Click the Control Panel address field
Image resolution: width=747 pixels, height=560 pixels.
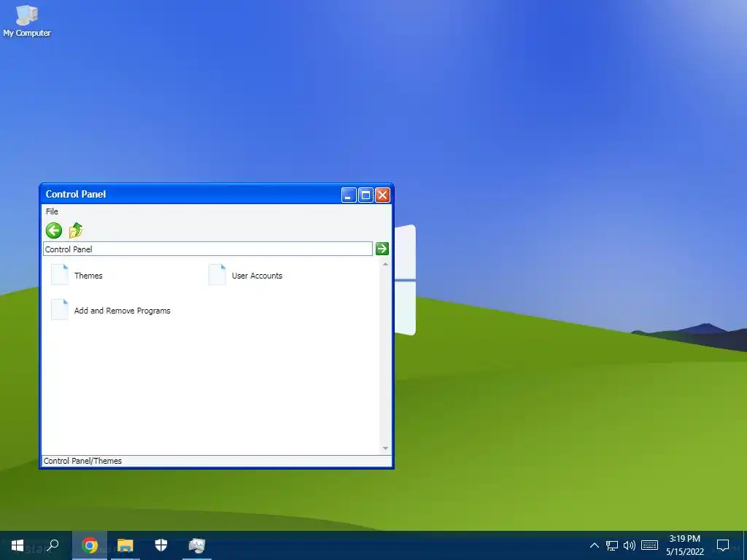208,249
